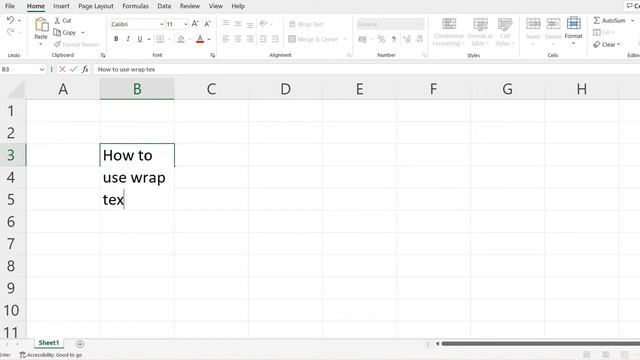Add a new sheet with the plus icon
The image size is (640, 360).
click(x=80, y=344)
